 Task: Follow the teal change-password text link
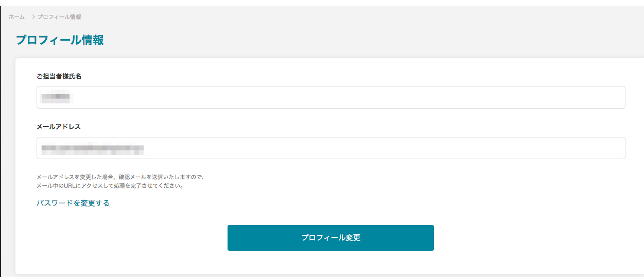click(73, 203)
